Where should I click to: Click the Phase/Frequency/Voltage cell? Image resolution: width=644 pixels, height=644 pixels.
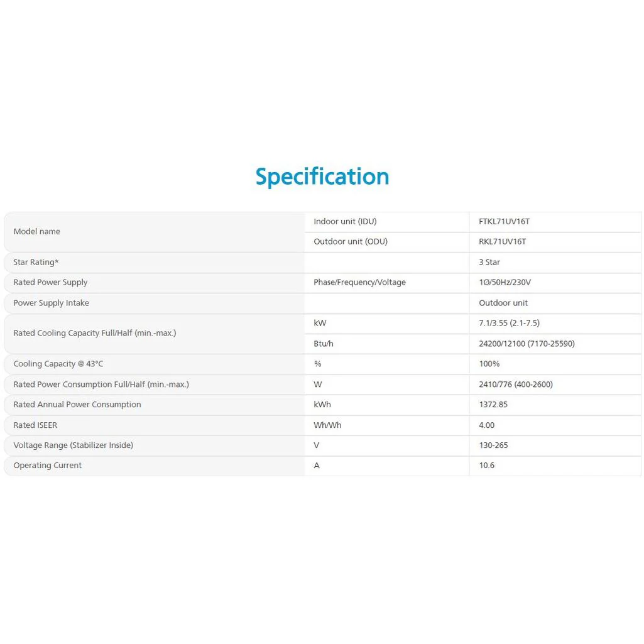coord(359,283)
